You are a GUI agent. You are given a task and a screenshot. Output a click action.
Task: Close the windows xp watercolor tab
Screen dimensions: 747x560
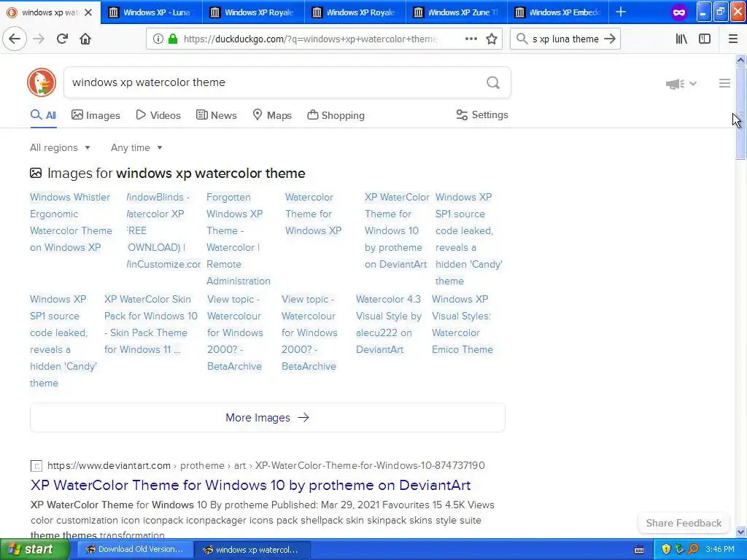coord(88,12)
